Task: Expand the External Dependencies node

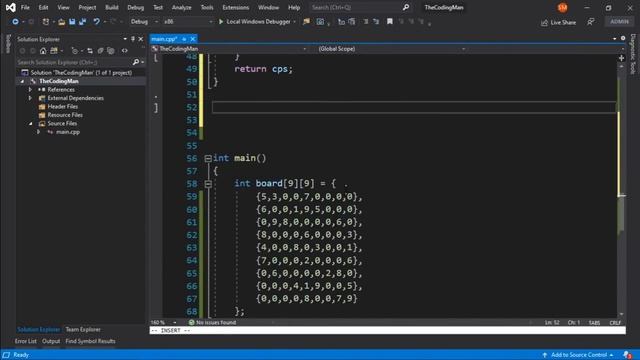Action: pyautogui.click(x=30, y=98)
